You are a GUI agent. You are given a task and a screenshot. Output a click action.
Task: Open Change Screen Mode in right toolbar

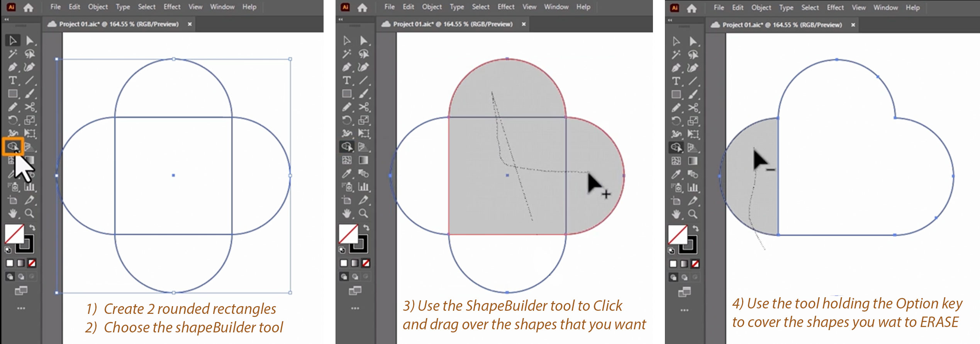pyautogui.click(x=684, y=292)
